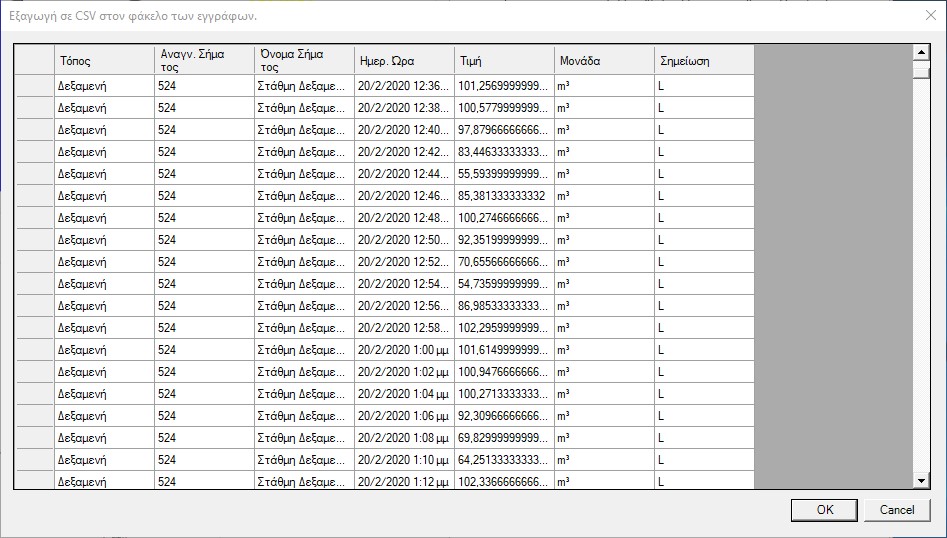Click the Cancel button

[x=897, y=509]
